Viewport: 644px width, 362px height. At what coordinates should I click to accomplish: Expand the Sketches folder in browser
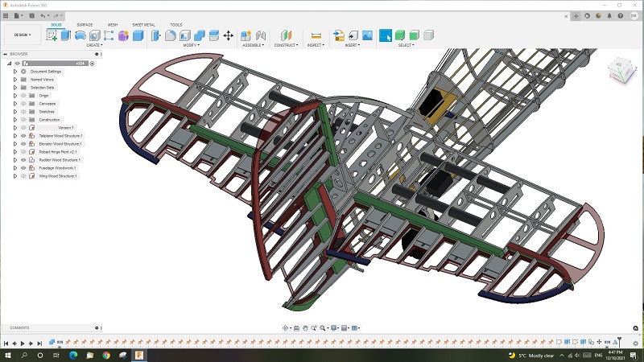(15, 112)
